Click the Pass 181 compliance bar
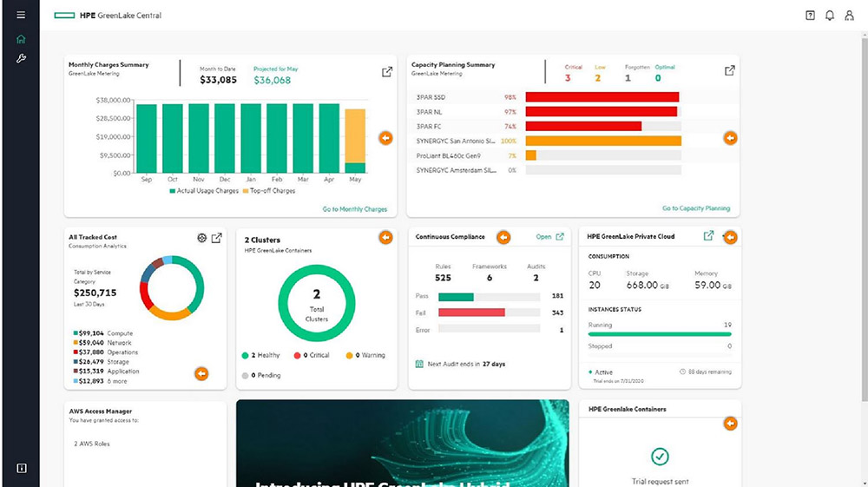Screen dimensions: 868x487 point(457,297)
